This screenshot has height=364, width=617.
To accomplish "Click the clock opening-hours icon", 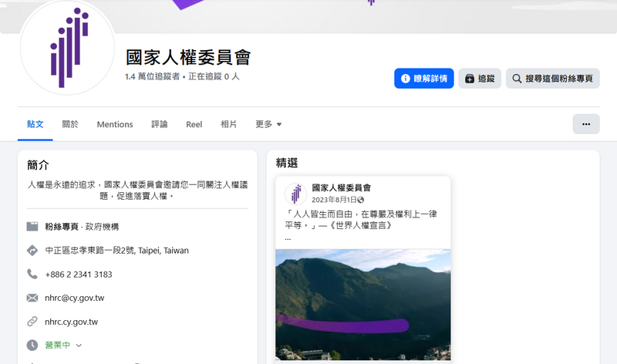I will [32, 345].
